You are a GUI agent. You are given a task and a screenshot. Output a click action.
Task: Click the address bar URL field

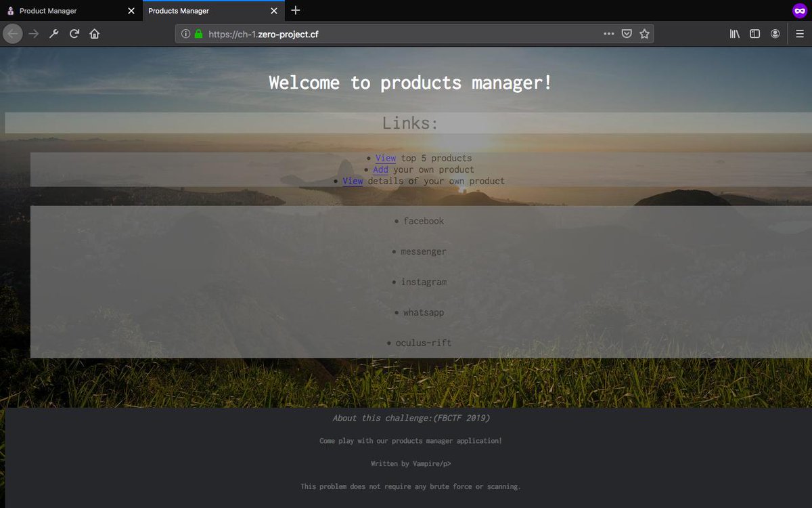(414, 34)
